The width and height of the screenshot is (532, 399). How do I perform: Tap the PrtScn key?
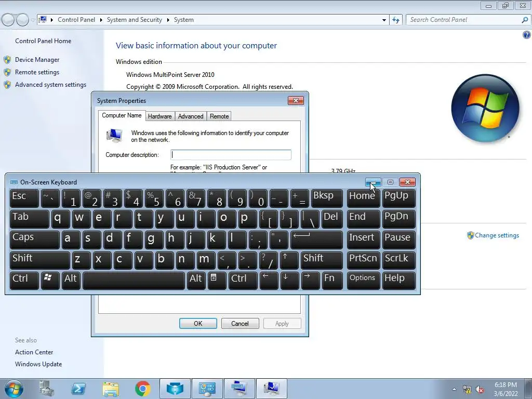click(x=363, y=261)
